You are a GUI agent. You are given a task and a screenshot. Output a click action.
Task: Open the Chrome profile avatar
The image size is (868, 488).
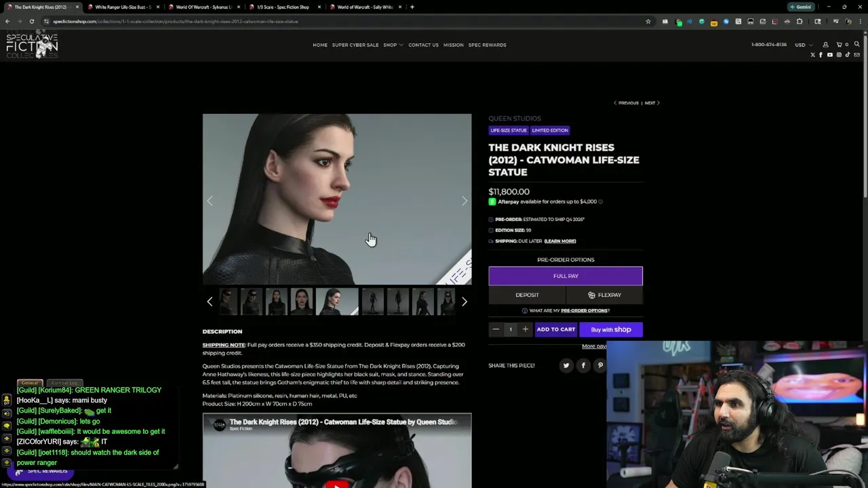pos(848,21)
